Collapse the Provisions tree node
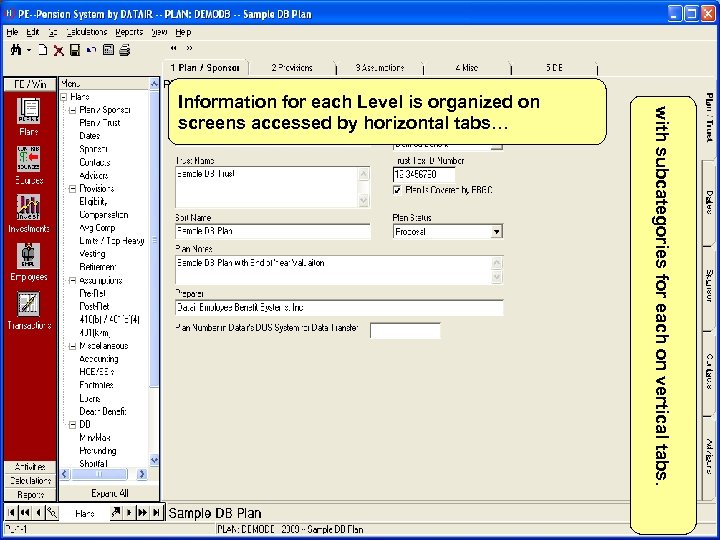Image resolution: width=720 pixels, height=540 pixels. click(x=73, y=189)
